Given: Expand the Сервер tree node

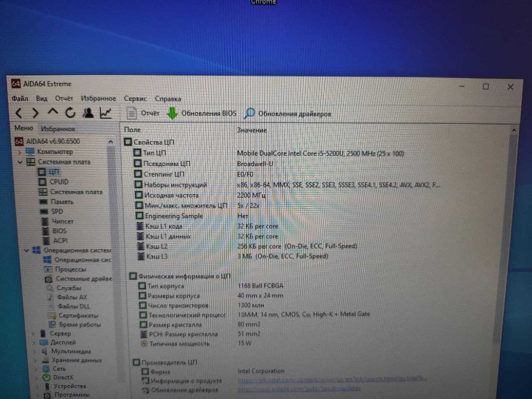Looking at the screenshot, I should [x=33, y=333].
